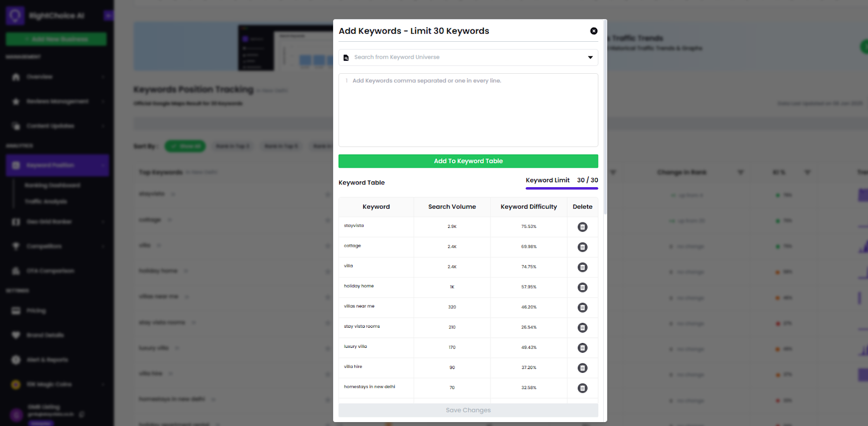
Task: Expand the Competitors sidebar chevron
Action: 103,246
